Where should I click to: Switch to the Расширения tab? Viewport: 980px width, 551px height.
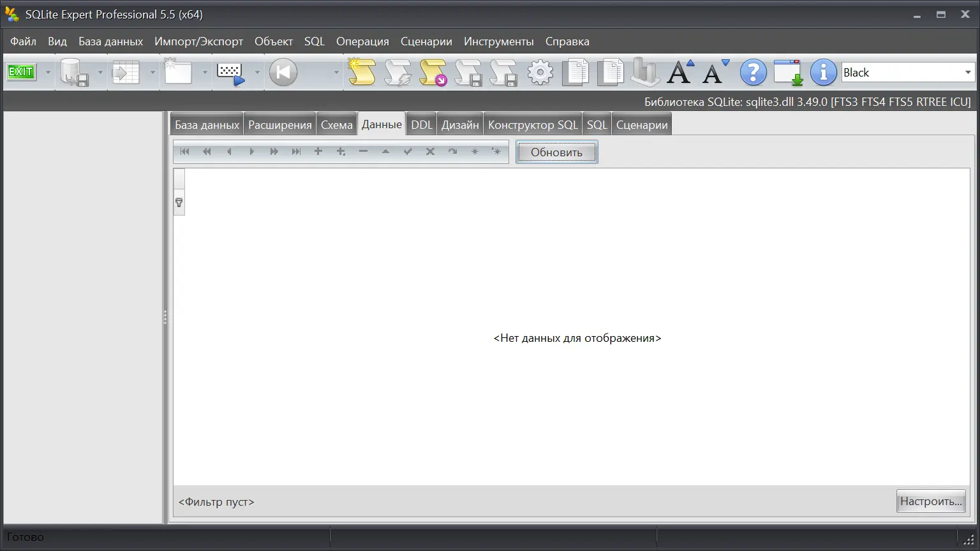tap(280, 125)
